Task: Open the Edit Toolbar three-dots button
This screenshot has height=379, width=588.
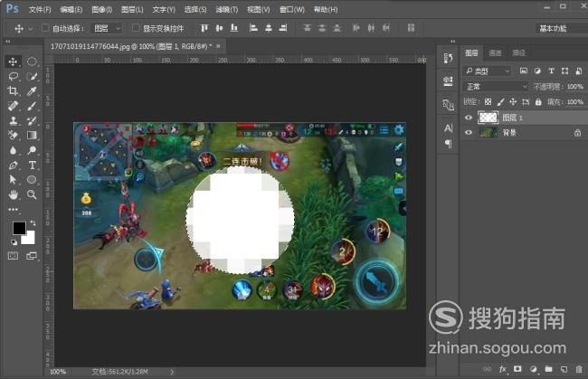Action: coord(14,210)
